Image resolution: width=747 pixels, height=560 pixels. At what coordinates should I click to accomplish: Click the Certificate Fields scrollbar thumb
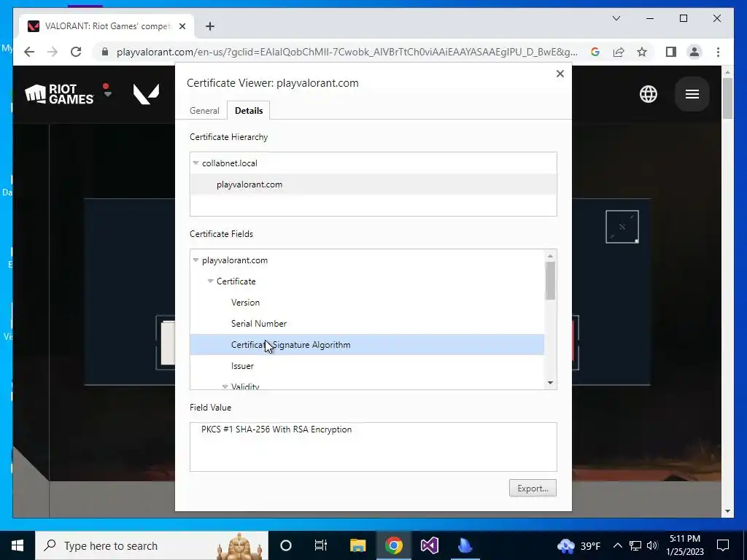click(550, 281)
